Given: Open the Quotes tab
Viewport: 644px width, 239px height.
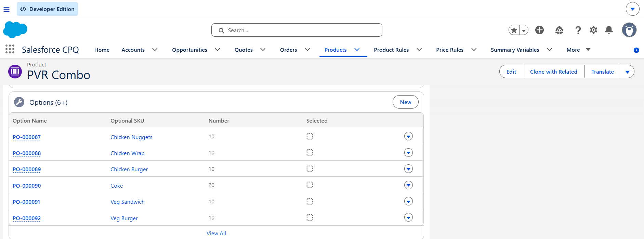Looking at the screenshot, I should point(244,50).
